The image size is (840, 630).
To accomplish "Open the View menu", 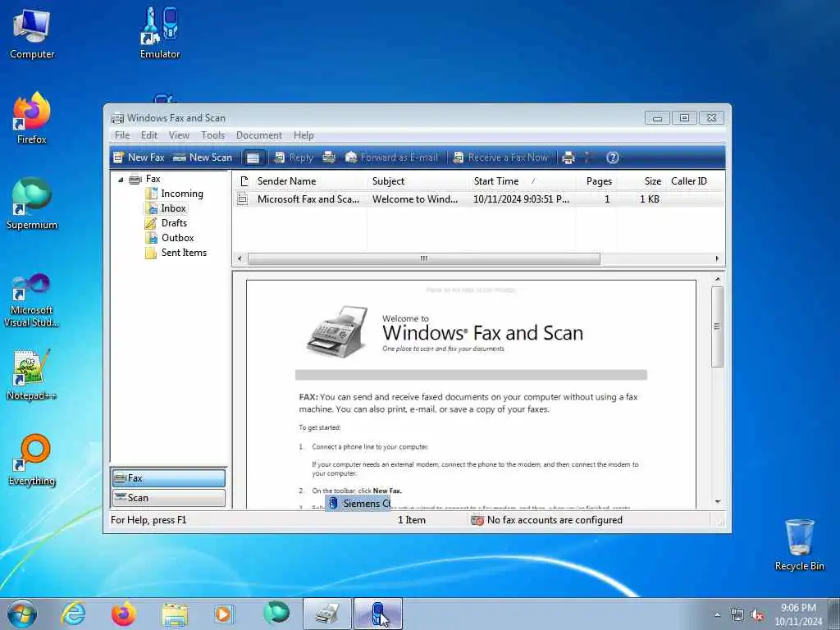I will pos(179,135).
